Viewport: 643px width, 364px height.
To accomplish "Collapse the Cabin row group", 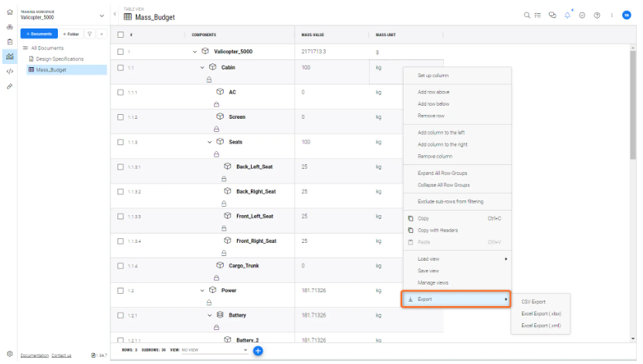I will coord(202,67).
